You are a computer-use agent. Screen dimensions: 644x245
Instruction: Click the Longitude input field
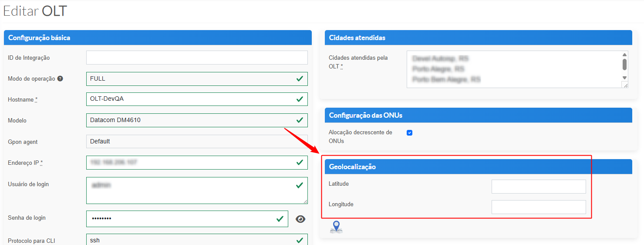(539, 207)
